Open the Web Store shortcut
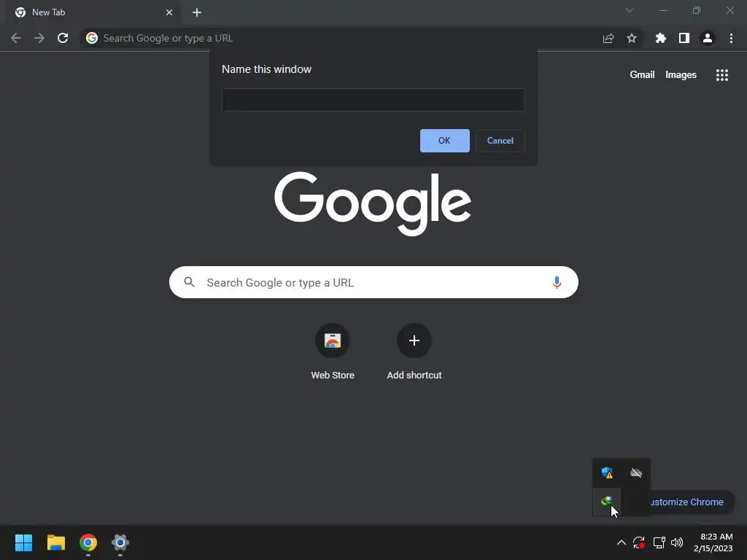 [333, 351]
